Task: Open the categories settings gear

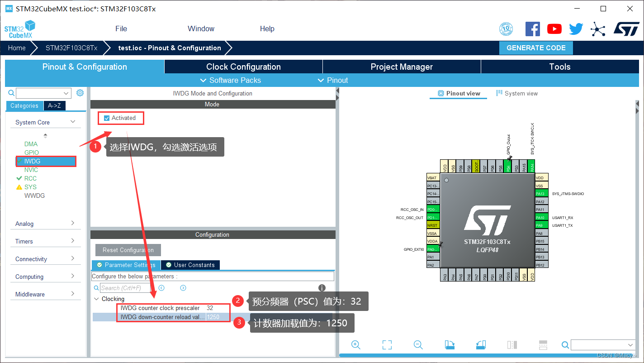Action: tap(80, 93)
